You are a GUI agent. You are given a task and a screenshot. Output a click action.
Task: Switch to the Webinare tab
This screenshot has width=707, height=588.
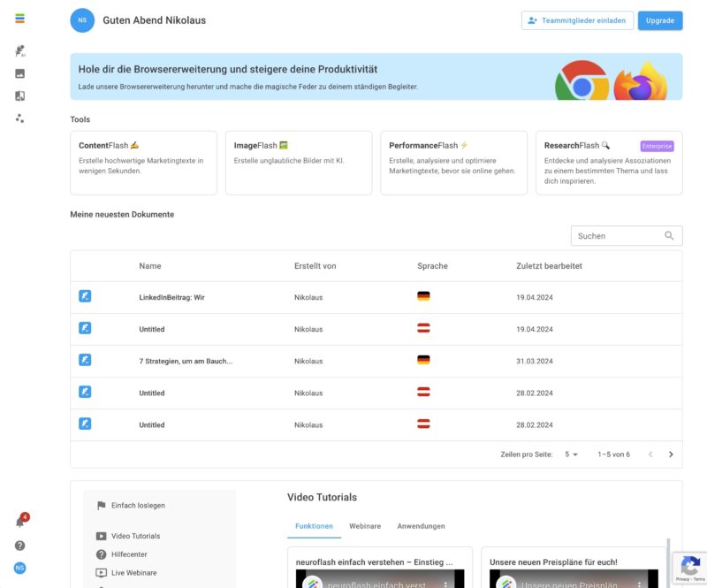365,526
